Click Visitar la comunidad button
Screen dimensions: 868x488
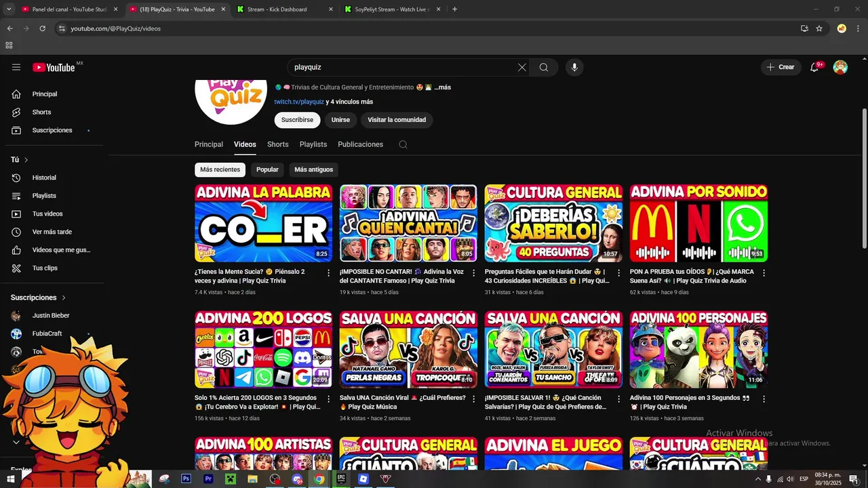[x=397, y=120]
